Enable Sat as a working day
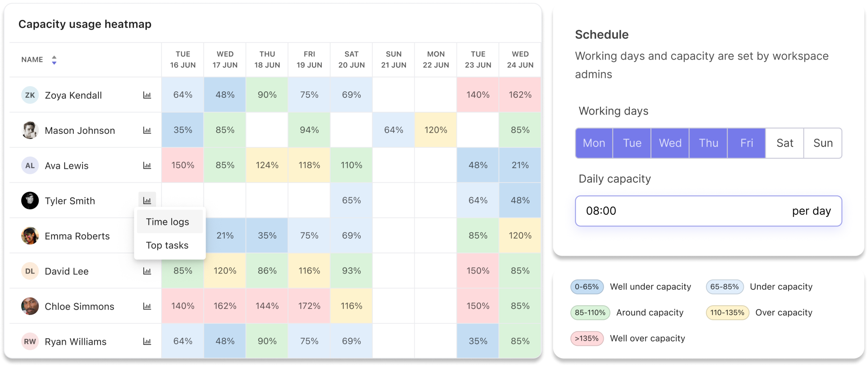The image size is (868, 366). click(x=785, y=143)
